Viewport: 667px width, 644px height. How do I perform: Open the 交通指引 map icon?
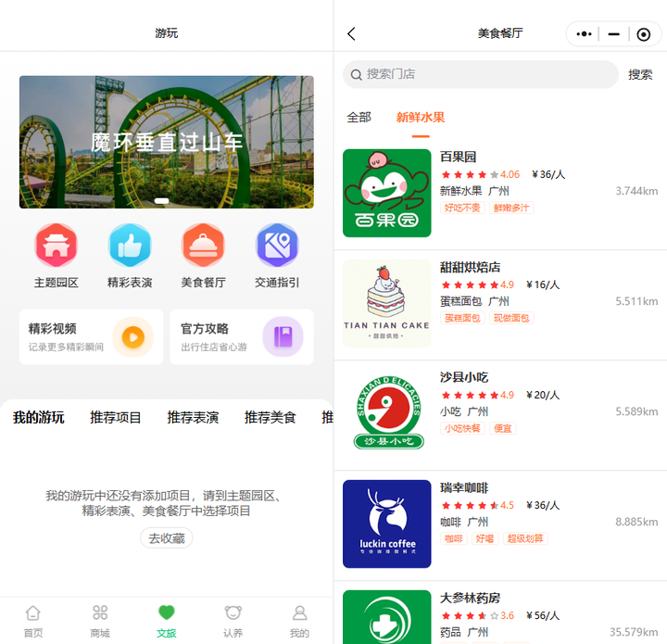point(277,245)
